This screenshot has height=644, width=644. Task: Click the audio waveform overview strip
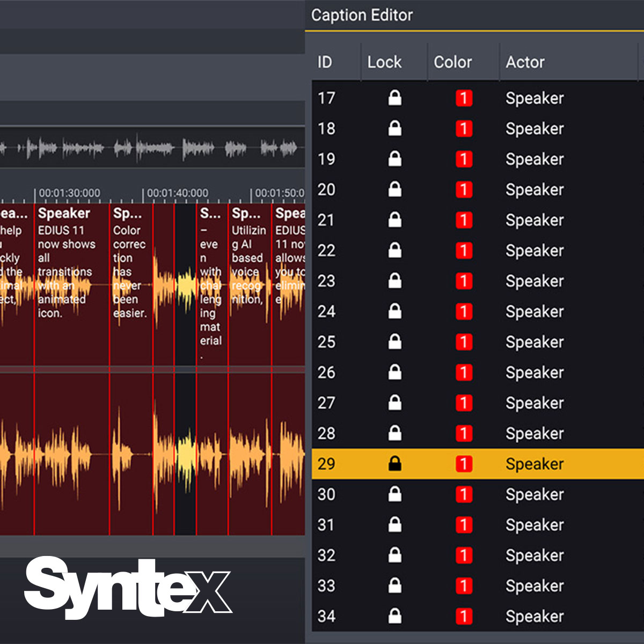tap(150, 148)
